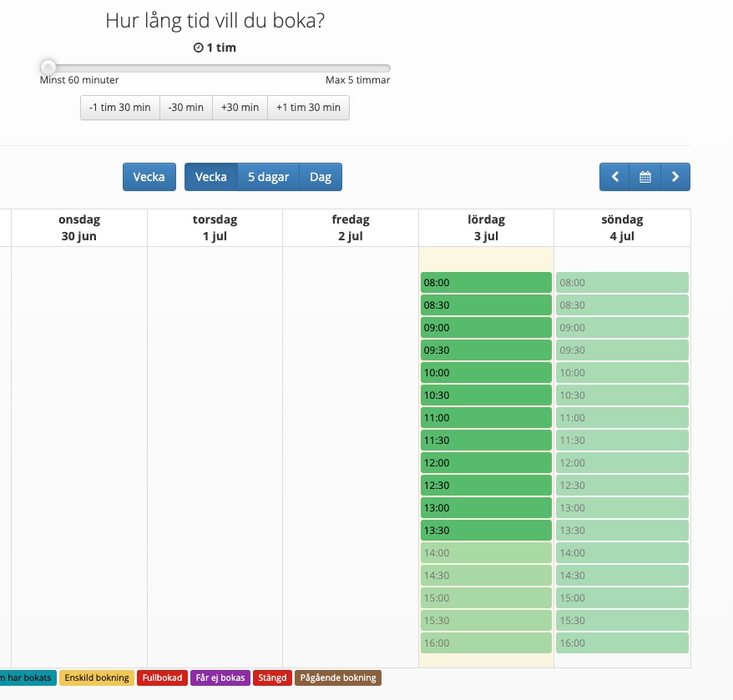Viewport: 733px width, 700px height.
Task: Increase duration by 1 tim 30 min
Action: tap(308, 108)
